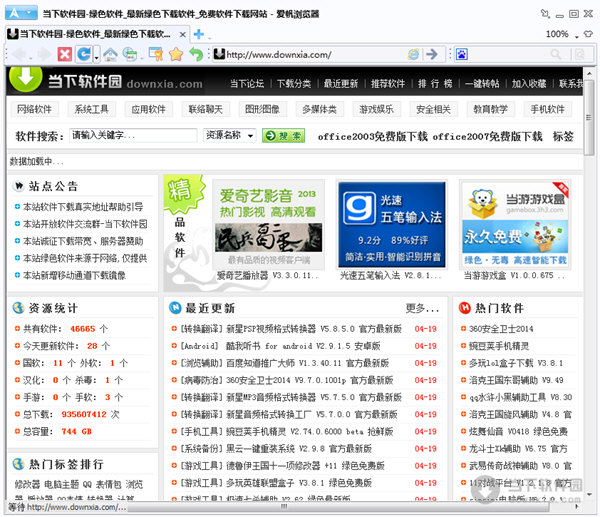Select the 游戏娱乐 category tab

tap(376, 109)
